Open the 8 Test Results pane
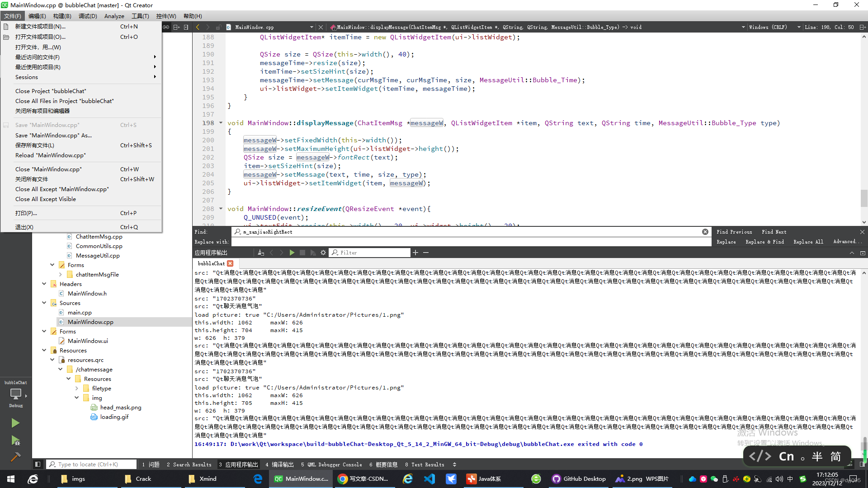 click(425, 464)
